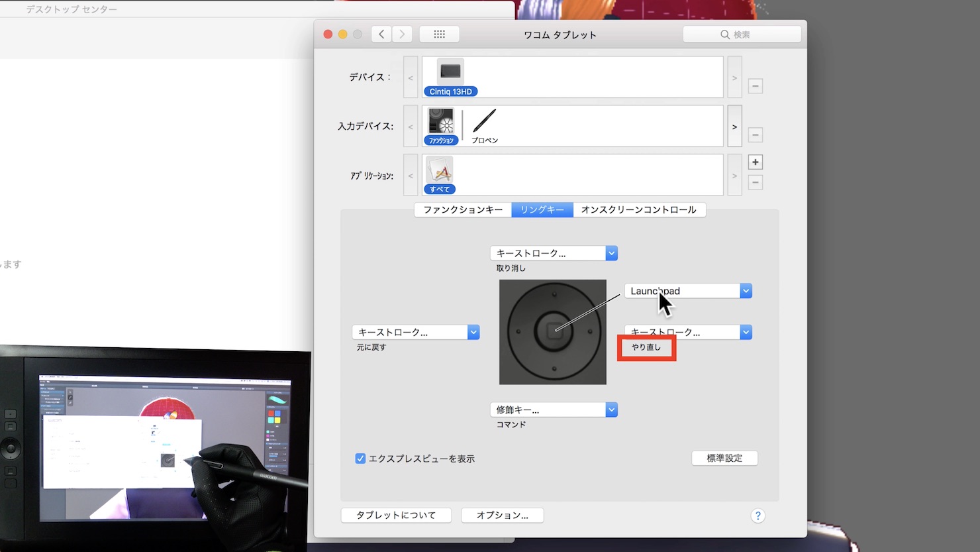Click the 標準設定 default button
Viewport: 980px width, 552px height.
[x=724, y=458]
